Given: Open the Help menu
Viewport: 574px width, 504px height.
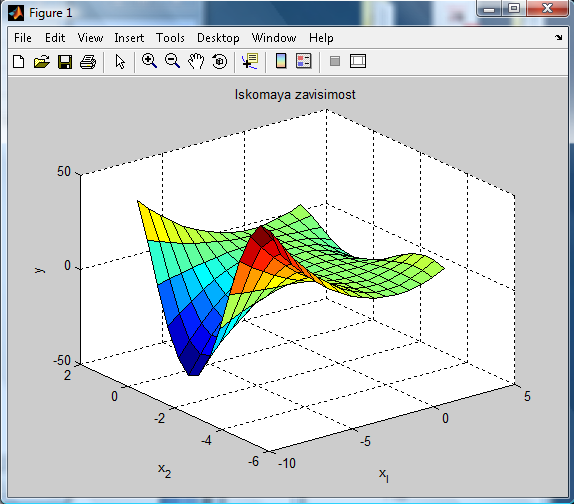Looking at the screenshot, I should (321, 38).
